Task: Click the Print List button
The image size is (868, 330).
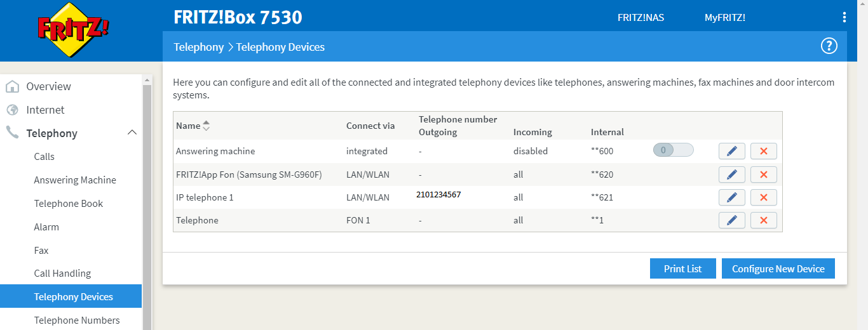Action: point(683,268)
